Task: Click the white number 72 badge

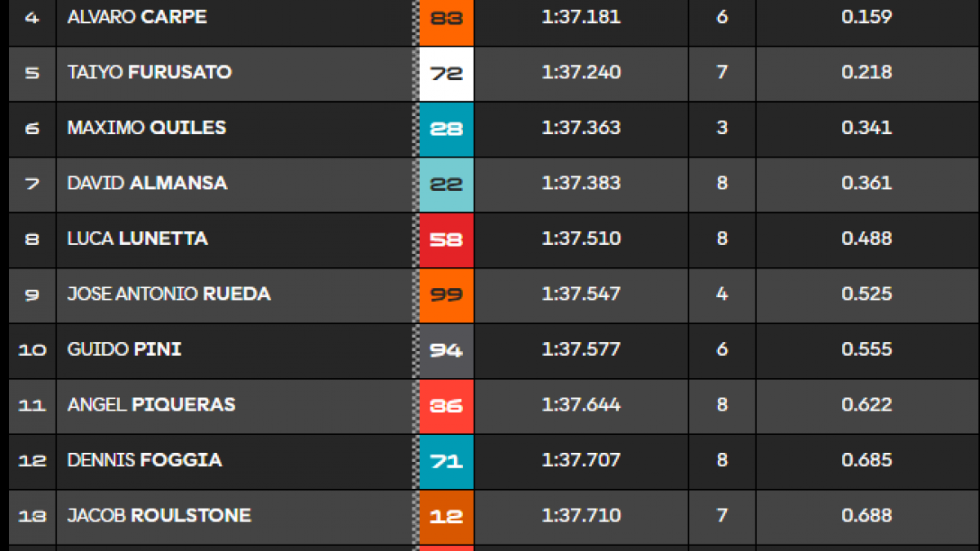Action: point(446,73)
